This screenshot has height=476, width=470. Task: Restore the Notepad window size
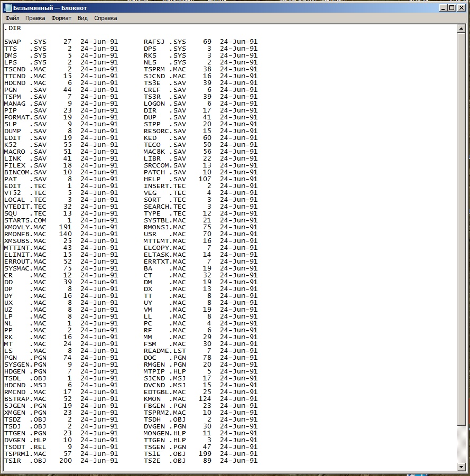click(452, 7)
